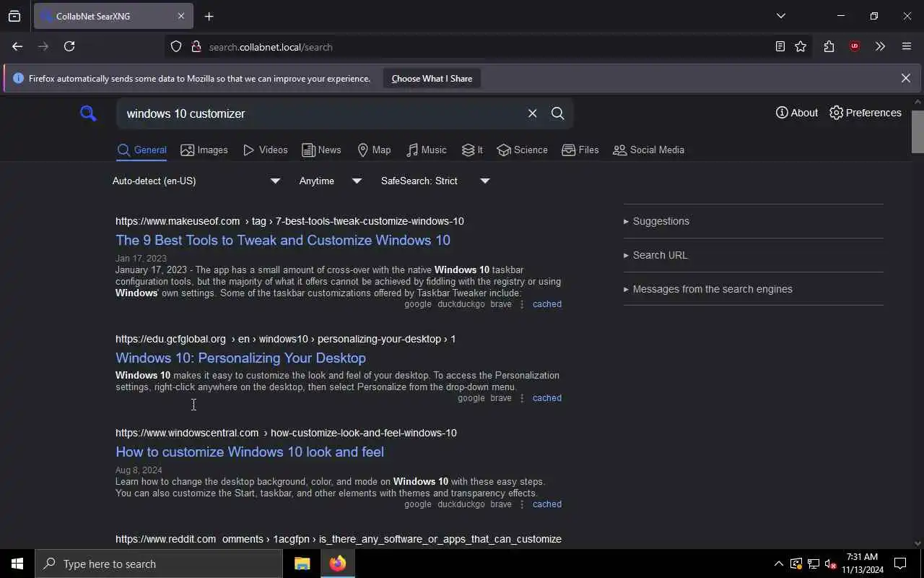Close the CollabNet SearXNG tab

click(181, 16)
